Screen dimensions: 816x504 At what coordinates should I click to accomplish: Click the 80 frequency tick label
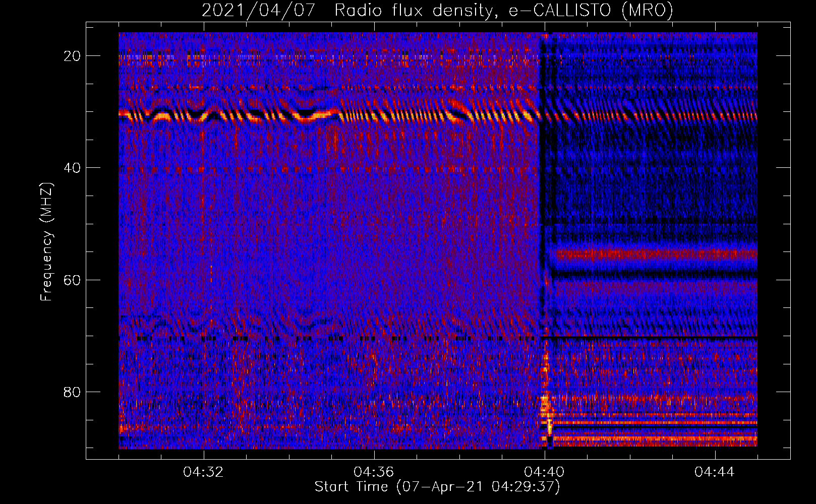(73, 392)
